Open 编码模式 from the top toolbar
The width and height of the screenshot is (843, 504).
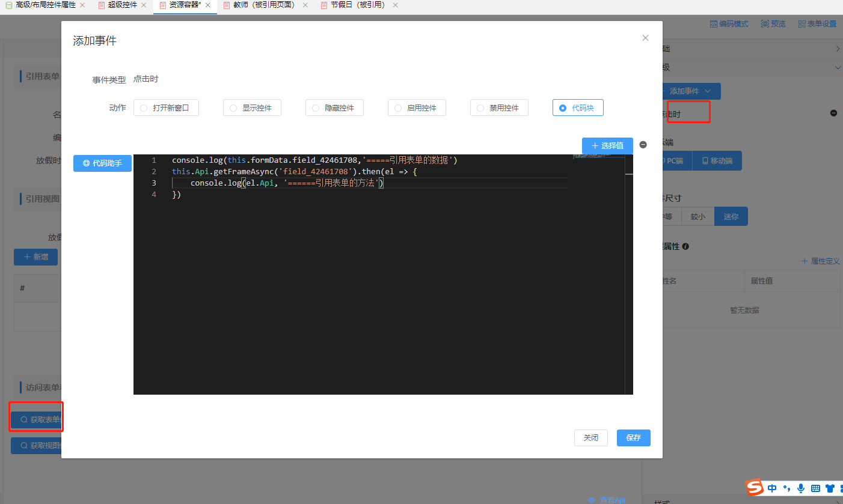pos(729,24)
